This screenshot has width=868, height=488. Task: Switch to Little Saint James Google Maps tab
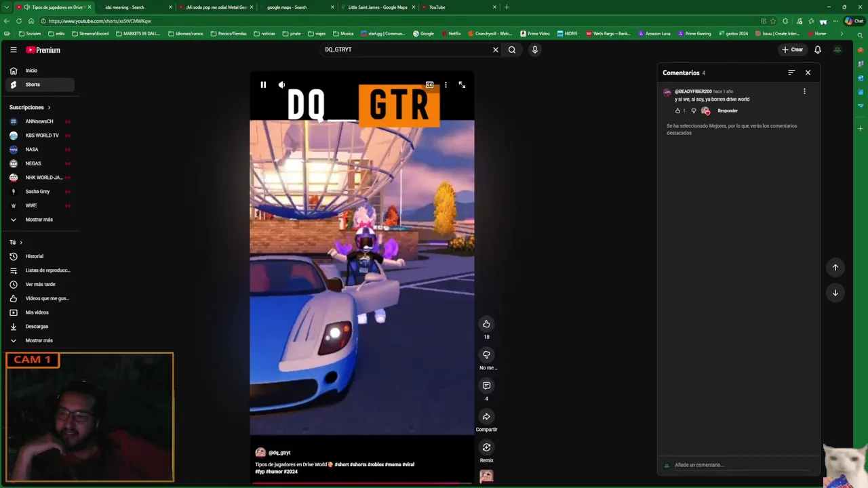pyautogui.click(x=378, y=7)
